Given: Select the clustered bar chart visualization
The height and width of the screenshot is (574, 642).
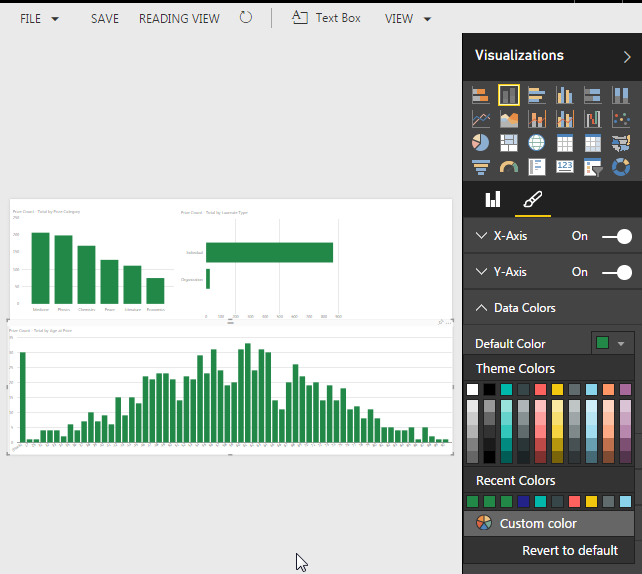Looking at the screenshot, I should pyautogui.click(x=536, y=95).
